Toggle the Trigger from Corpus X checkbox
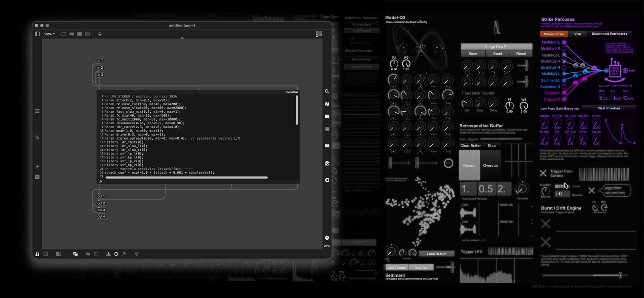Viewport: 644px width, 298px height. coord(543,173)
